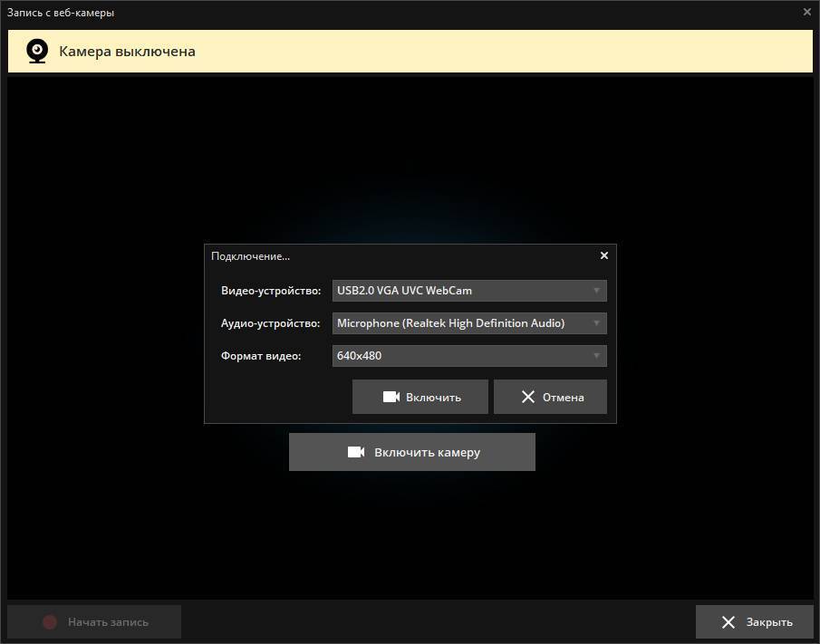
Task: Click the webcam icon in the yellow banner
Action: (37, 51)
